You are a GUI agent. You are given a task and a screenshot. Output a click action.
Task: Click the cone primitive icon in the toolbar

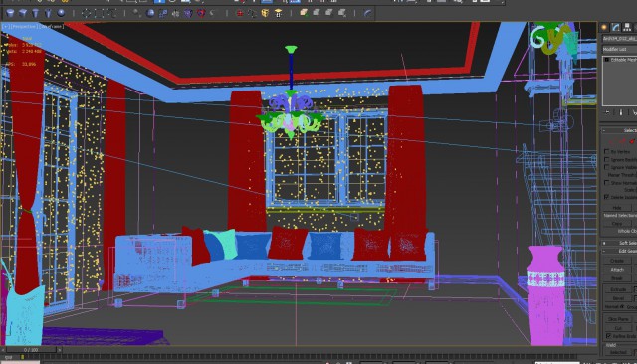point(36,13)
